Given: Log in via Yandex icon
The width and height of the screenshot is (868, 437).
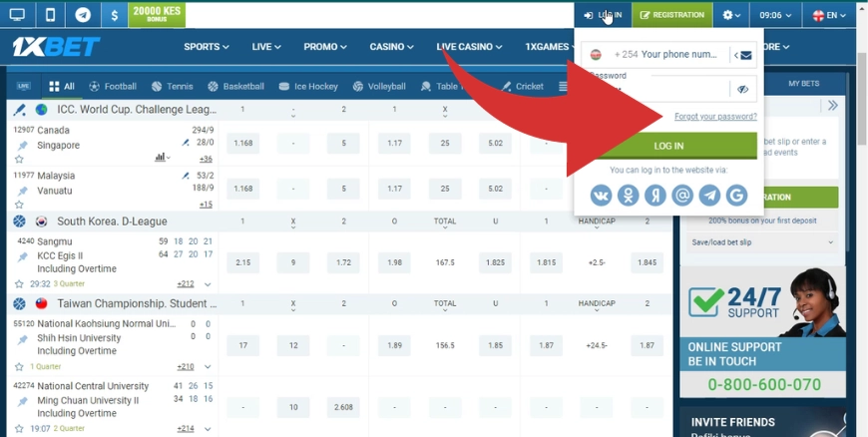Looking at the screenshot, I should tap(654, 196).
